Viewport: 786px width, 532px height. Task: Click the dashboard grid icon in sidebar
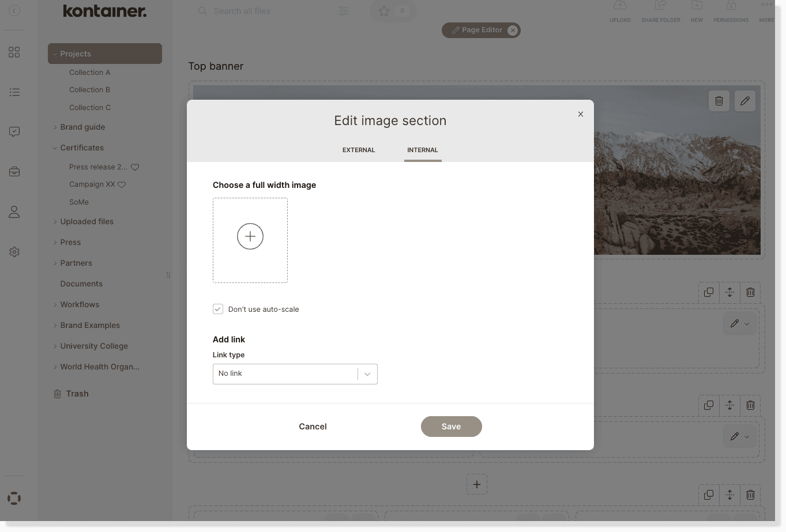click(14, 52)
